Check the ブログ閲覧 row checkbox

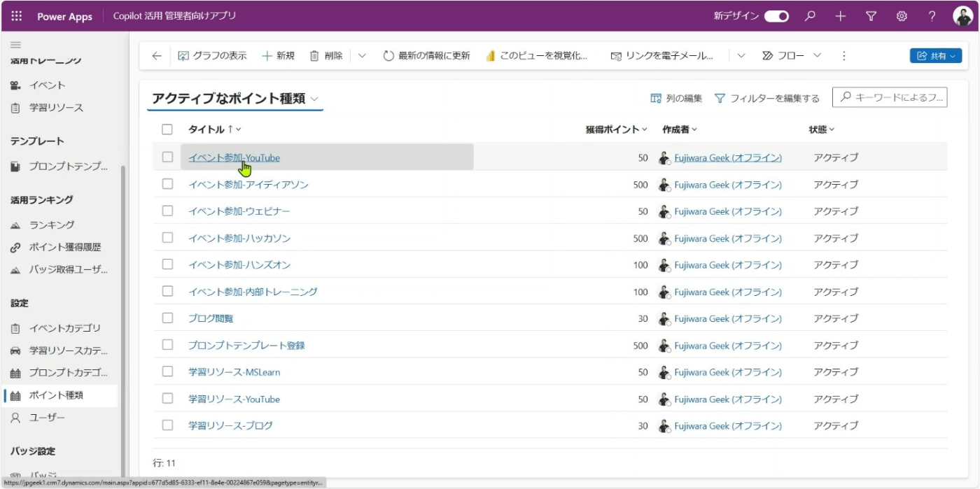[x=167, y=318]
